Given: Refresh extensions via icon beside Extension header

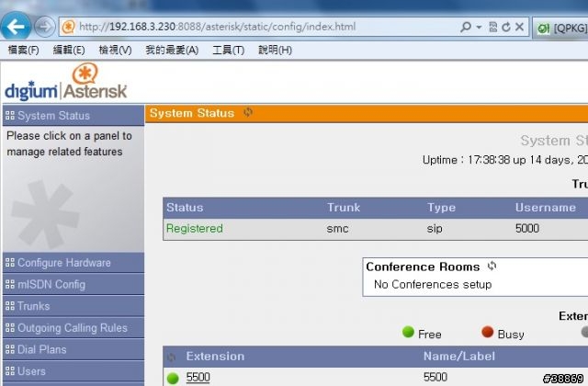Looking at the screenshot, I should pos(172,358).
